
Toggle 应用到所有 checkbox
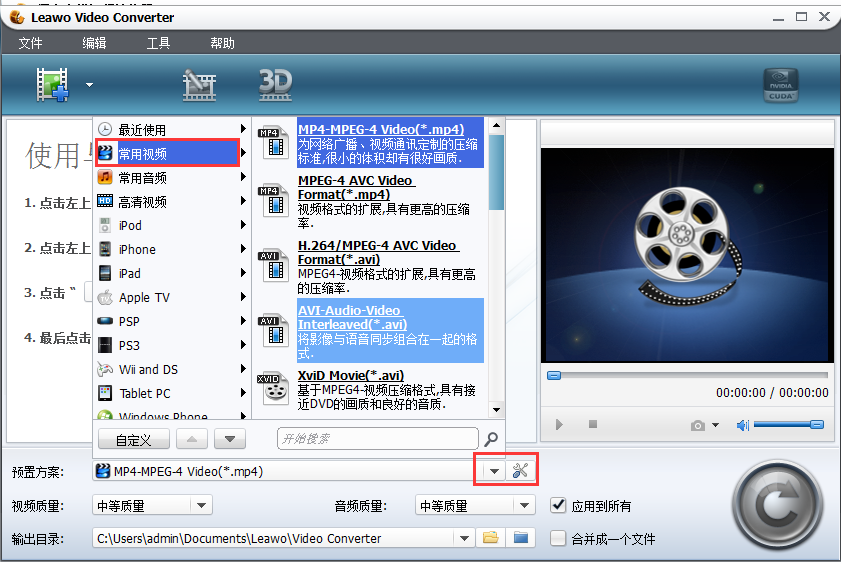(559, 506)
